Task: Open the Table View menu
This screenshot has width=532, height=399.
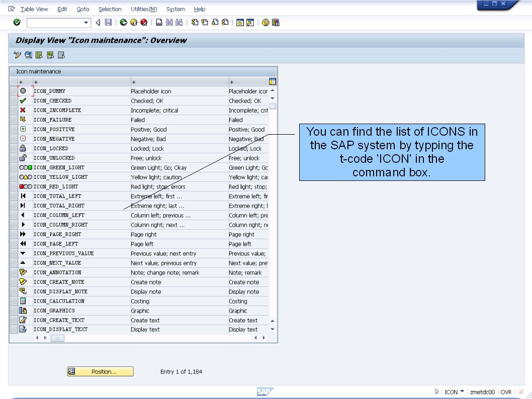Action: (x=33, y=9)
